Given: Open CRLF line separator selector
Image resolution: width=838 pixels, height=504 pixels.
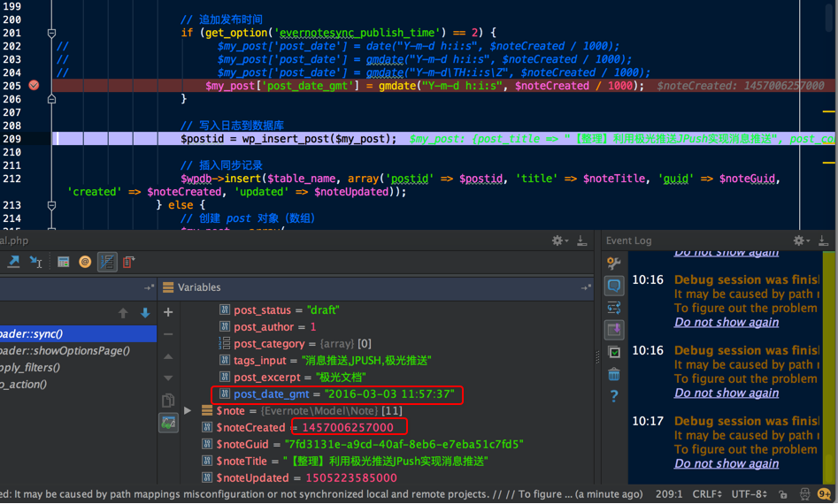Looking at the screenshot, I should point(707,494).
